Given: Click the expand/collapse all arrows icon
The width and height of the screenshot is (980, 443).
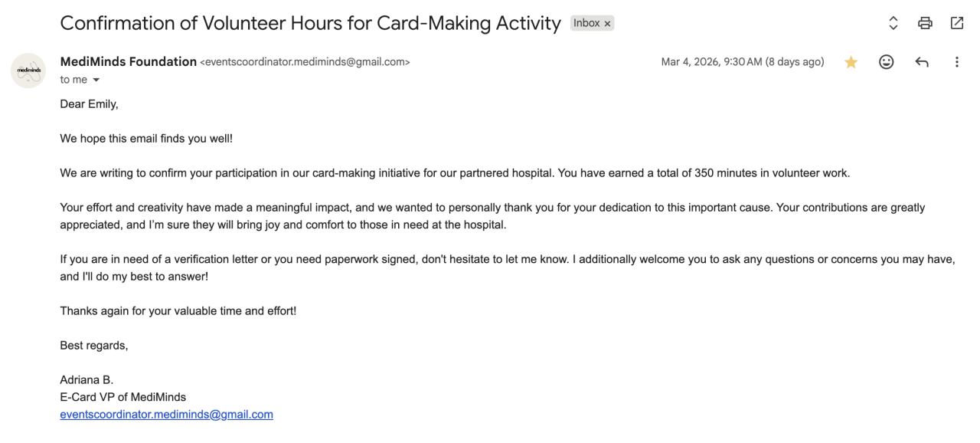Looking at the screenshot, I should (x=893, y=23).
